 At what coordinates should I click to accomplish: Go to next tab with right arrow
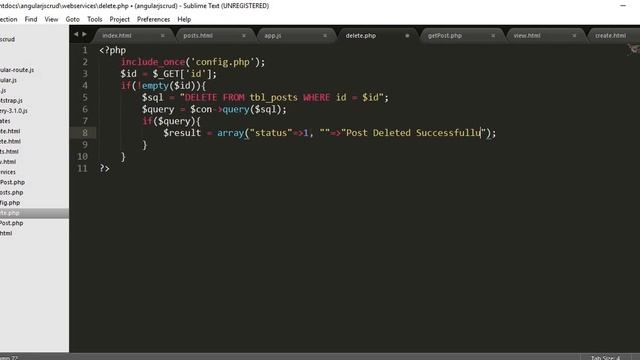pyautogui.click(x=84, y=34)
